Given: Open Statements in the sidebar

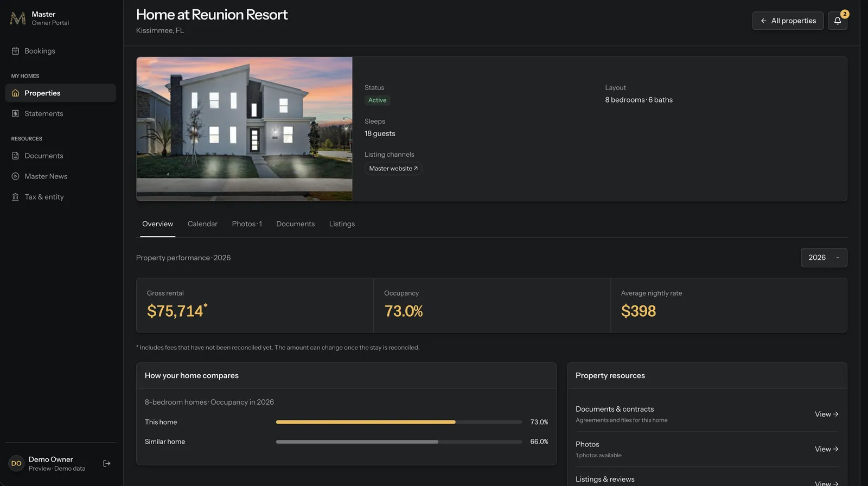Looking at the screenshot, I should point(60,114).
